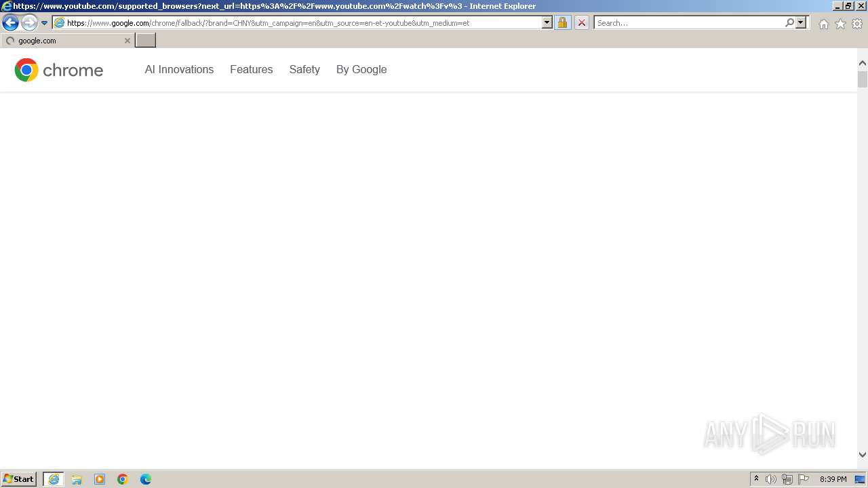This screenshot has height=488, width=868.
Task: Click the Action Center flag icon
Action: tap(804, 479)
